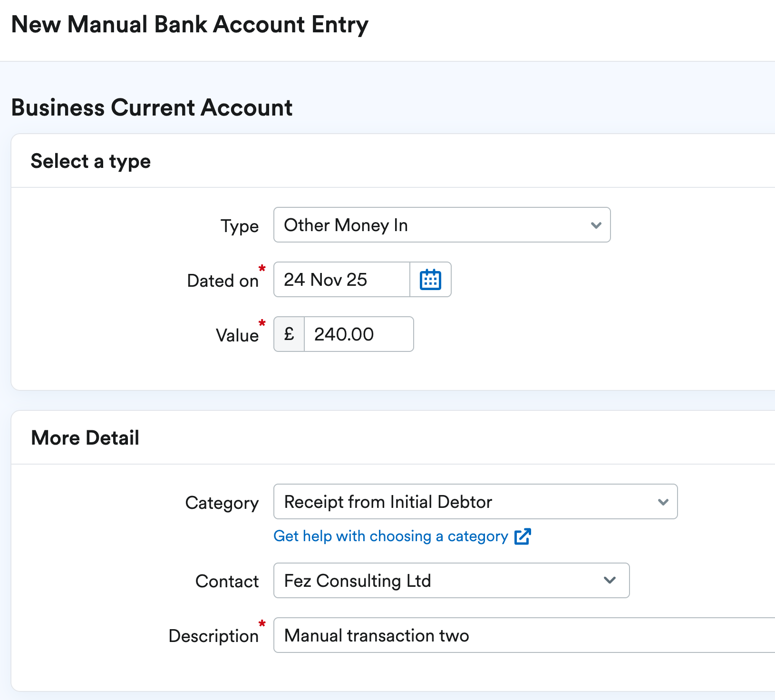Click the Business Current Account heading
This screenshot has height=700, width=775.
(x=152, y=107)
